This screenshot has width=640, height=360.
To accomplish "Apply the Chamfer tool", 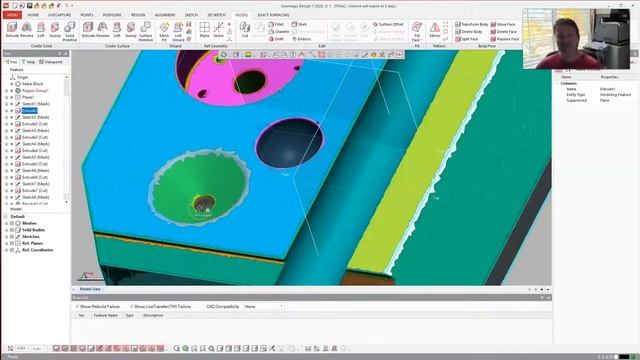I will (x=279, y=31).
